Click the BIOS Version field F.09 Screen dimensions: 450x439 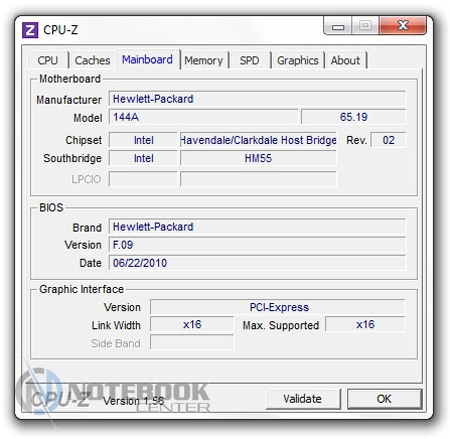[x=257, y=245]
